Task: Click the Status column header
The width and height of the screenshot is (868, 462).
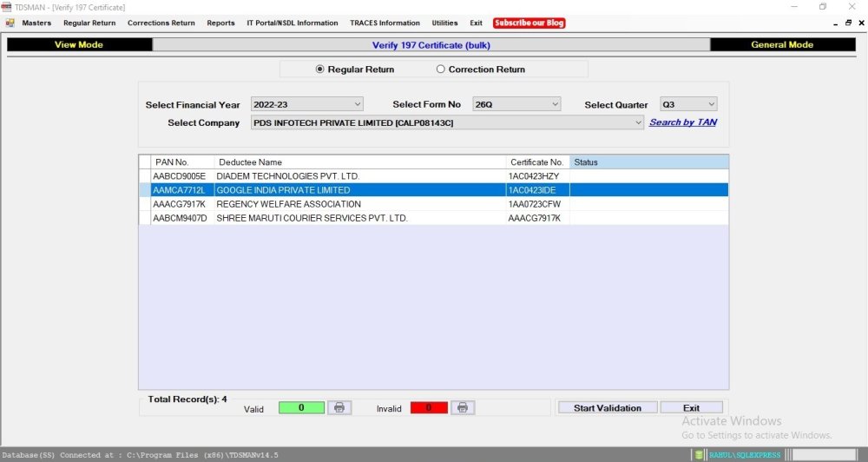Action: 649,162
